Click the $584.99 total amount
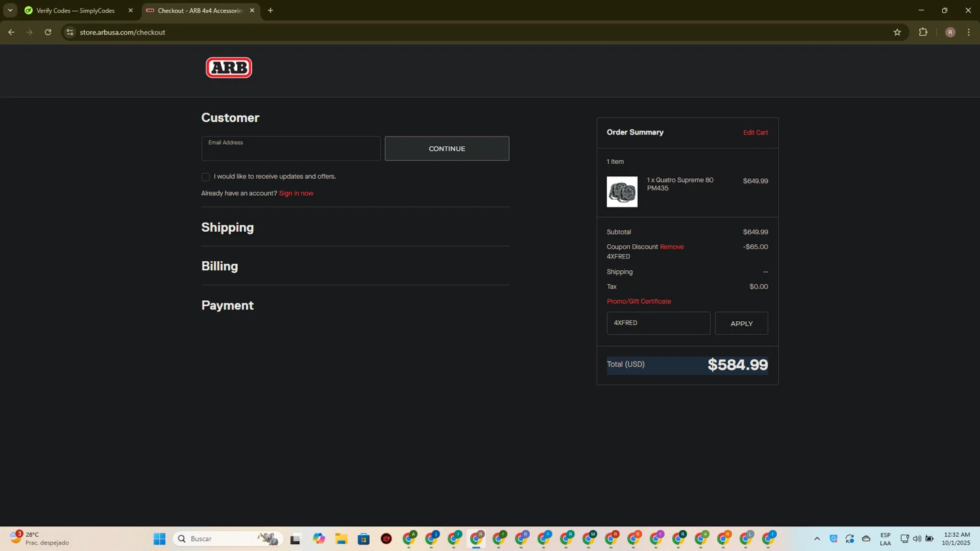Image resolution: width=980 pixels, height=551 pixels. pos(738,365)
